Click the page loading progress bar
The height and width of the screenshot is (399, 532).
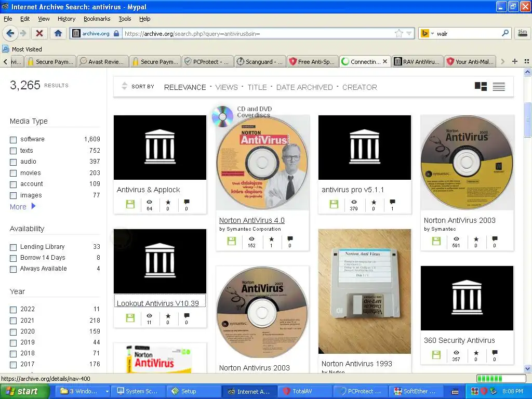[501, 379]
